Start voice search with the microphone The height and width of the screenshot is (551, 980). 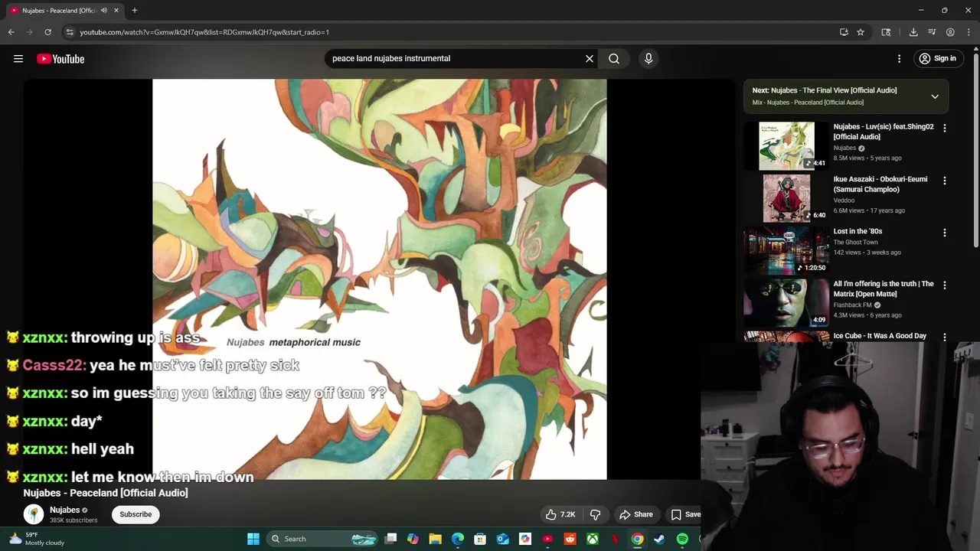pos(648,58)
